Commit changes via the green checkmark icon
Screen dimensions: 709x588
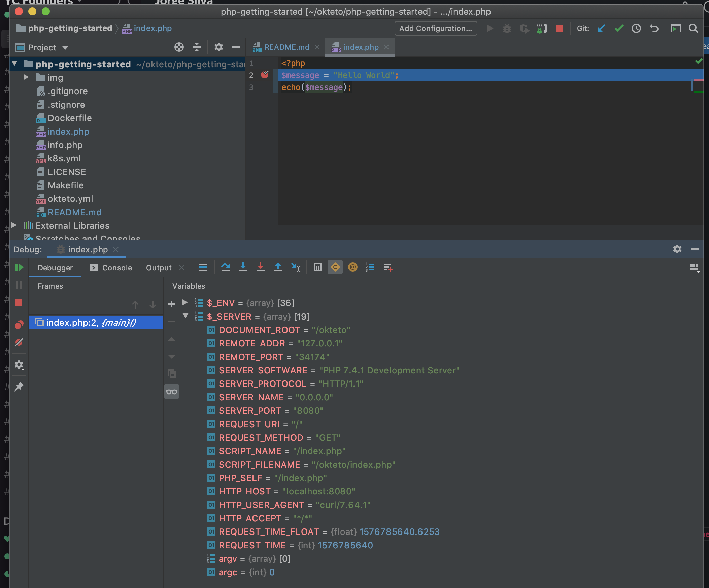click(x=619, y=28)
